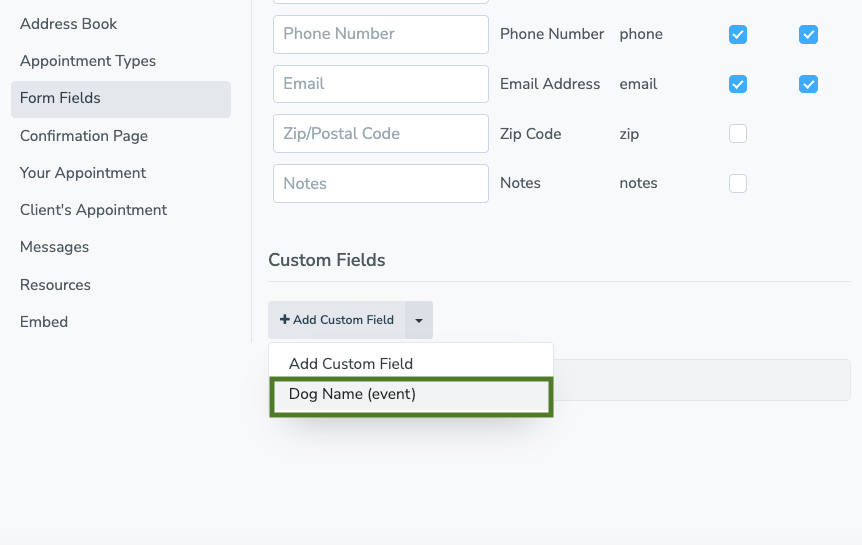This screenshot has height=545, width=862.
Task: Choose Add Custom Field from the dropdown menu
Action: click(411, 363)
